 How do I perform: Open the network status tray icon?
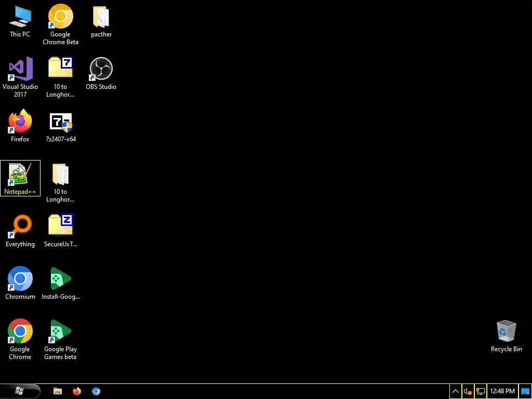click(481, 392)
